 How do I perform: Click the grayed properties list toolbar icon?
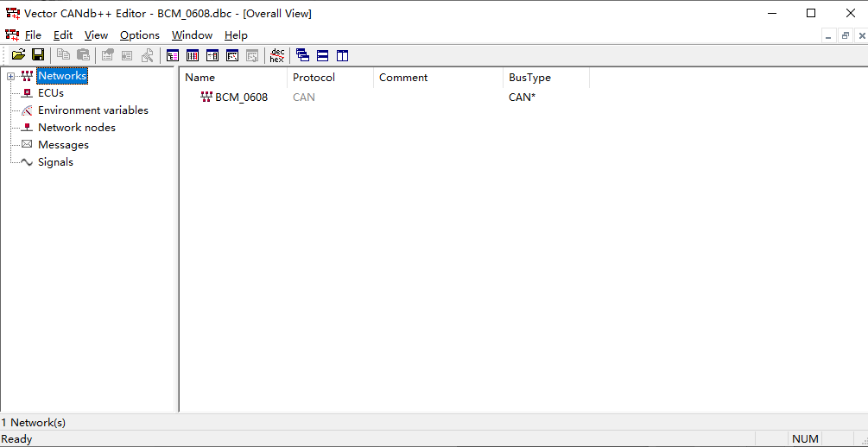pyautogui.click(x=127, y=55)
